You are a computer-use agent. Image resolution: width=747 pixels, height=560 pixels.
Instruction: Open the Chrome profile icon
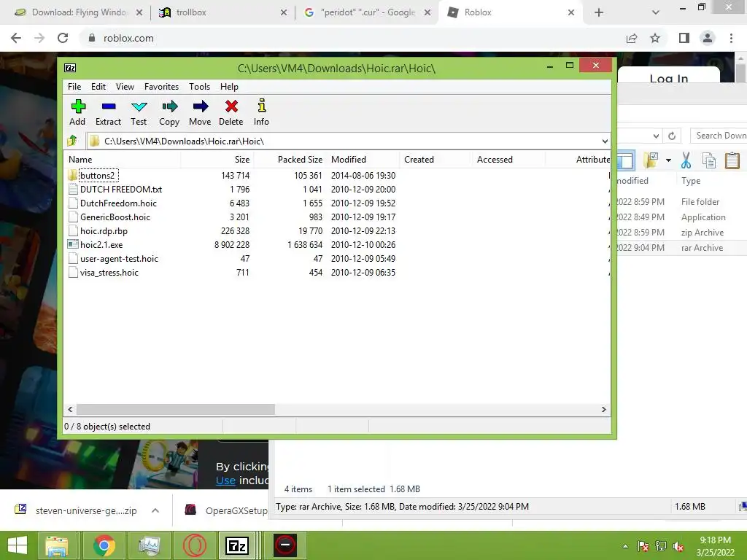click(708, 38)
